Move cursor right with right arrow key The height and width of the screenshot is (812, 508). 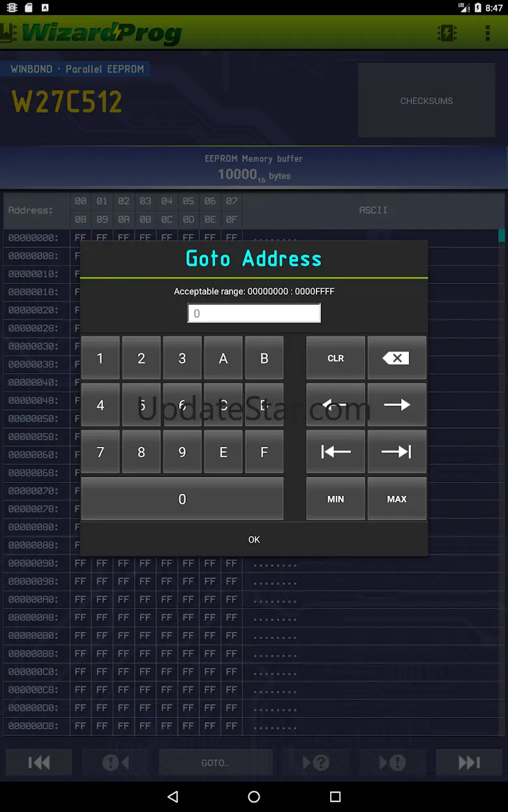[x=397, y=405]
